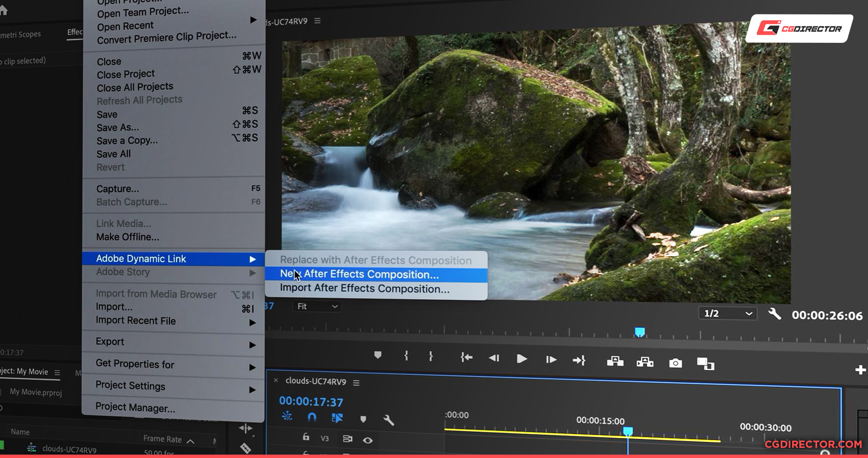The height and width of the screenshot is (458, 868).
Task: Toggle sync lock on V3 track
Action: pos(347,439)
